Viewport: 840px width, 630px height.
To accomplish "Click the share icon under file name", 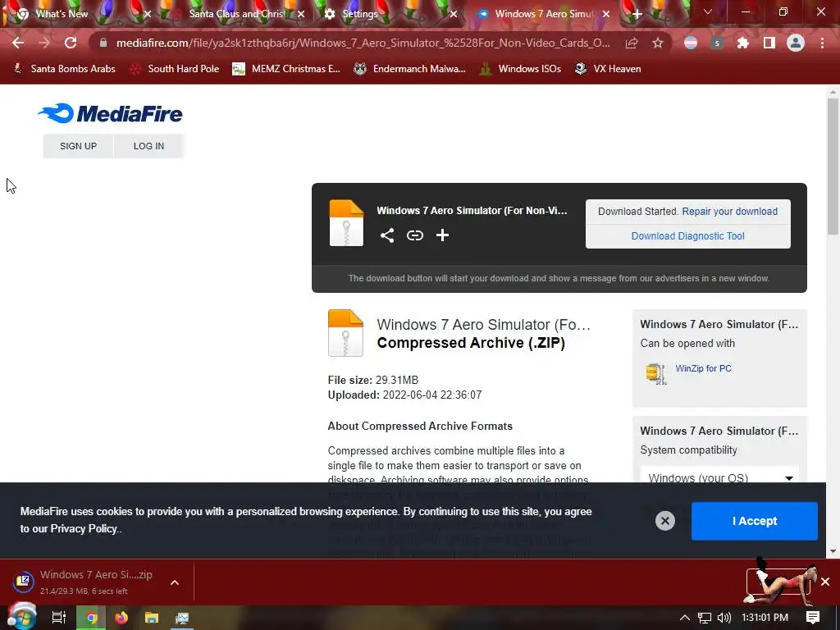I will pos(387,235).
